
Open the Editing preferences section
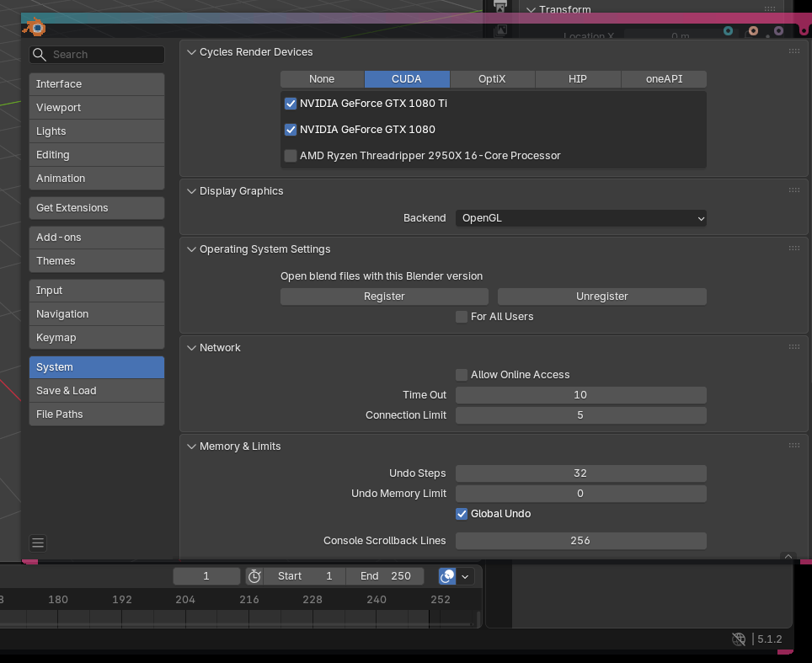(x=97, y=155)
